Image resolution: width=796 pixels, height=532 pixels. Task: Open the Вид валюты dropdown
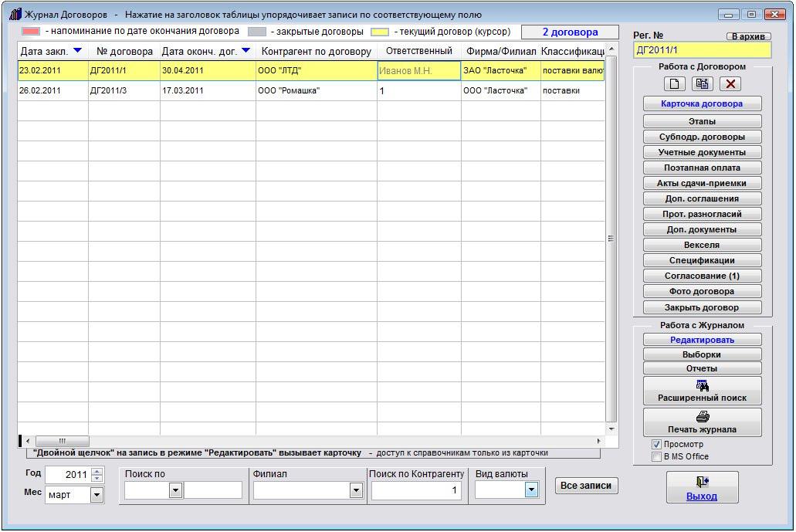531,490
